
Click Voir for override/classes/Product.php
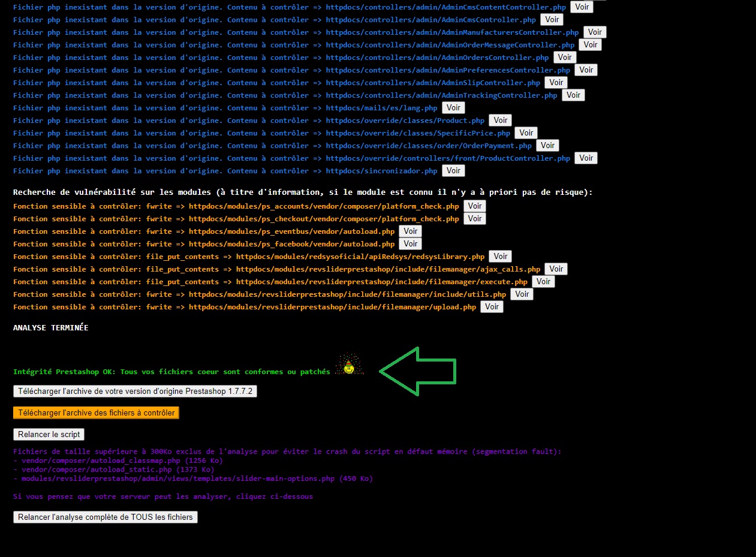pos(501,121)
